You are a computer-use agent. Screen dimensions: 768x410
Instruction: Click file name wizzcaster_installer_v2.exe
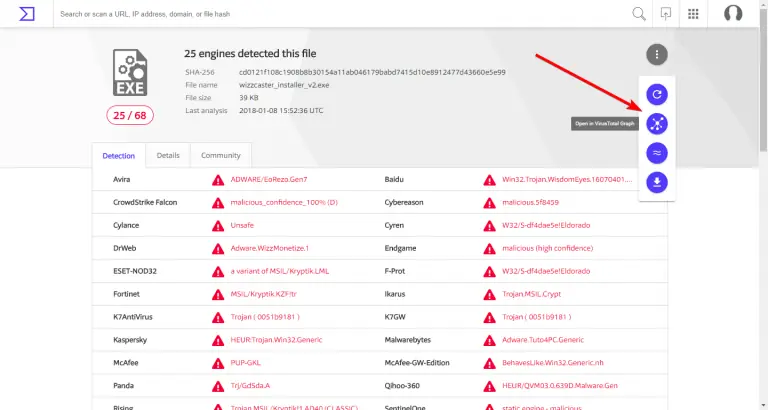tap(284, 85)
